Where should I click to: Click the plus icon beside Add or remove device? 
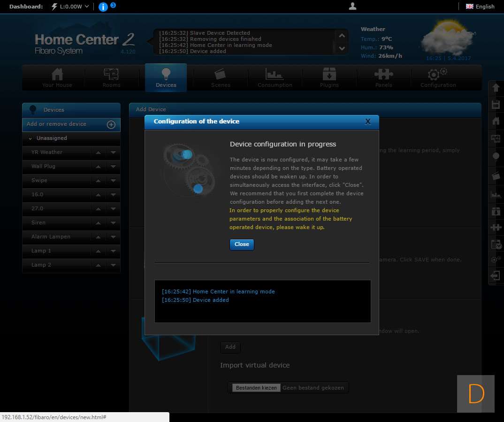111,124
